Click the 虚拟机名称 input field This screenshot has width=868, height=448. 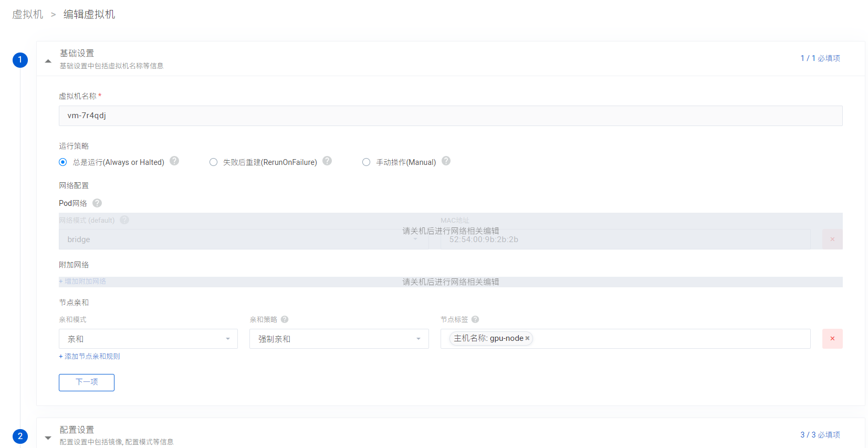pyautogui.click(x=450, y=116)
